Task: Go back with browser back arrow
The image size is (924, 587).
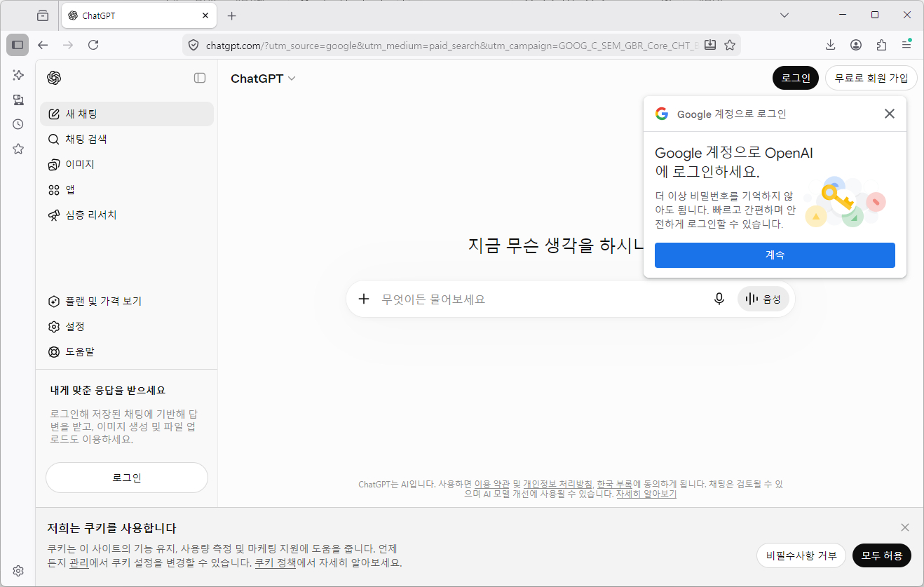Action: pos(43,45)
